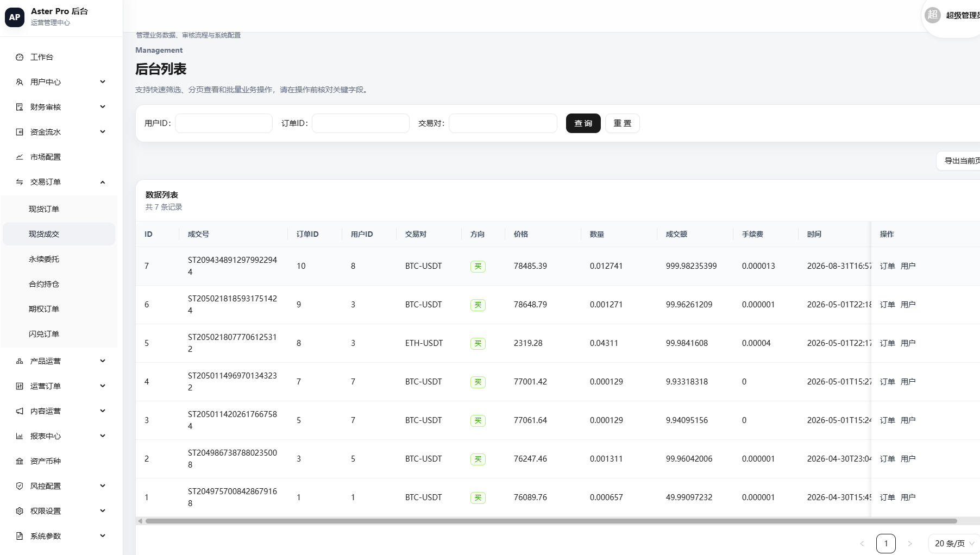Click the 权限设置 gear icon
980x555 pixels.
point(20,511)
